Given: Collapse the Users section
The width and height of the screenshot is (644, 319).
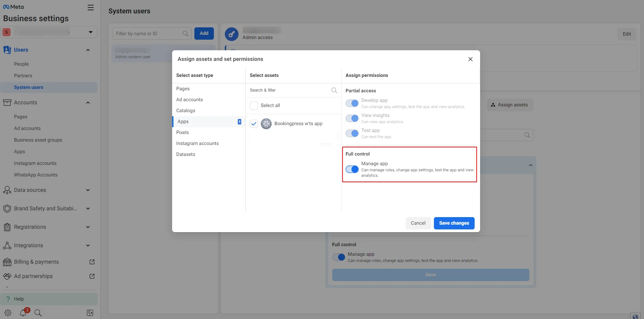Looking at the screenshot, I should pyautogui.click(x=88, y=50).
